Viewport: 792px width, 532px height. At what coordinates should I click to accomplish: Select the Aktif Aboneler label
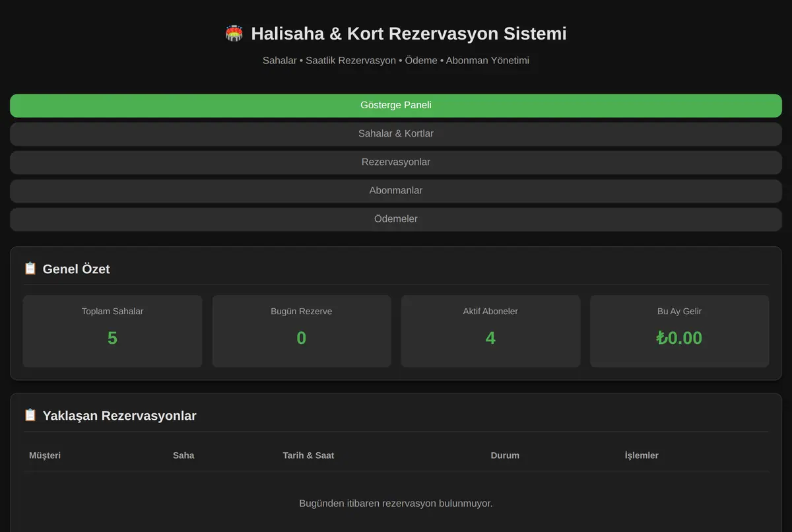point(490,312)
